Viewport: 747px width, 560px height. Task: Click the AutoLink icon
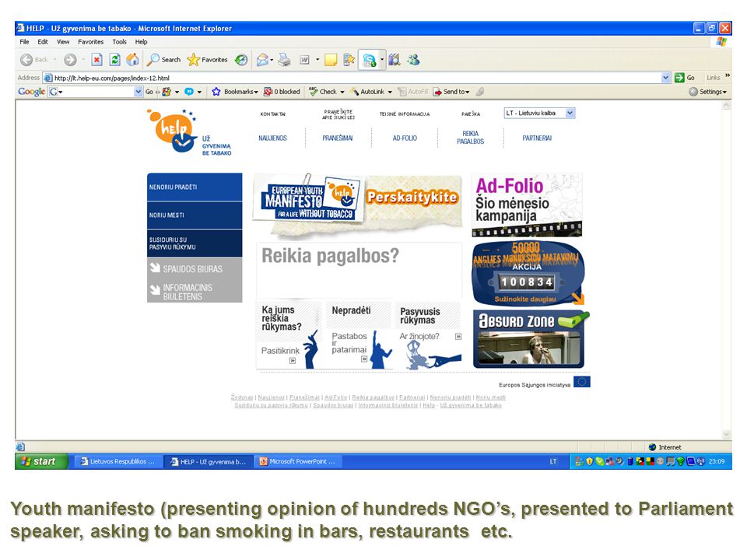pyautogui.click(x=355, y=92)
